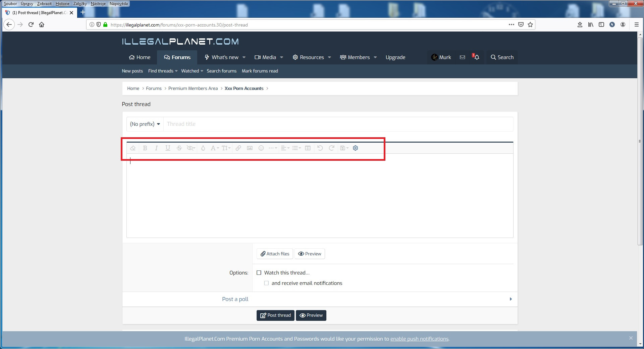
Task: Click the insert link icon
Action: [238, 148]
